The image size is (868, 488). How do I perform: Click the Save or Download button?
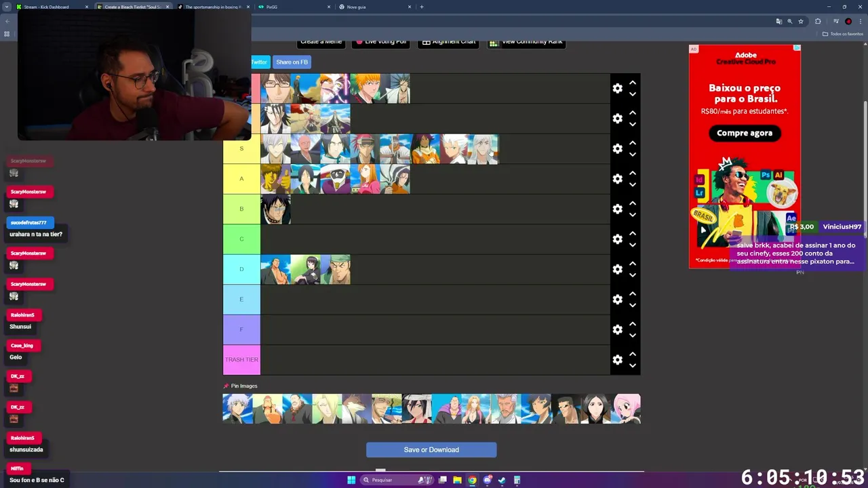[431, 450]
